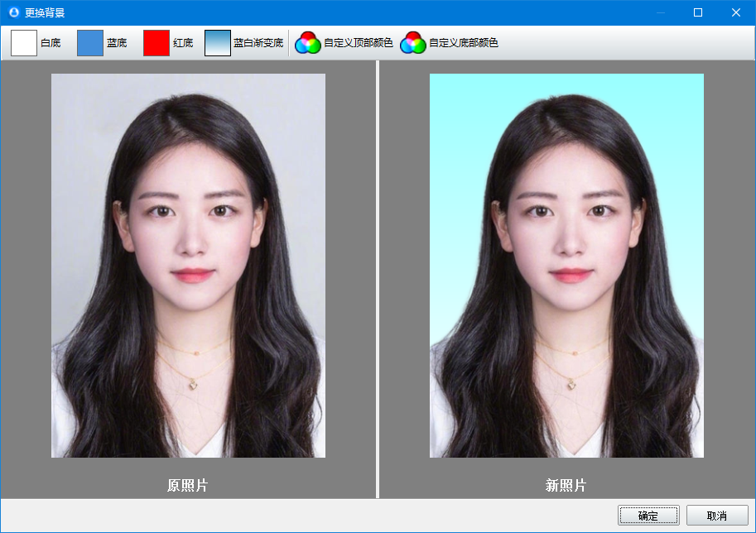Open the custom bottom color picker icon
756x533 pixels.
(x=412, y=43)
